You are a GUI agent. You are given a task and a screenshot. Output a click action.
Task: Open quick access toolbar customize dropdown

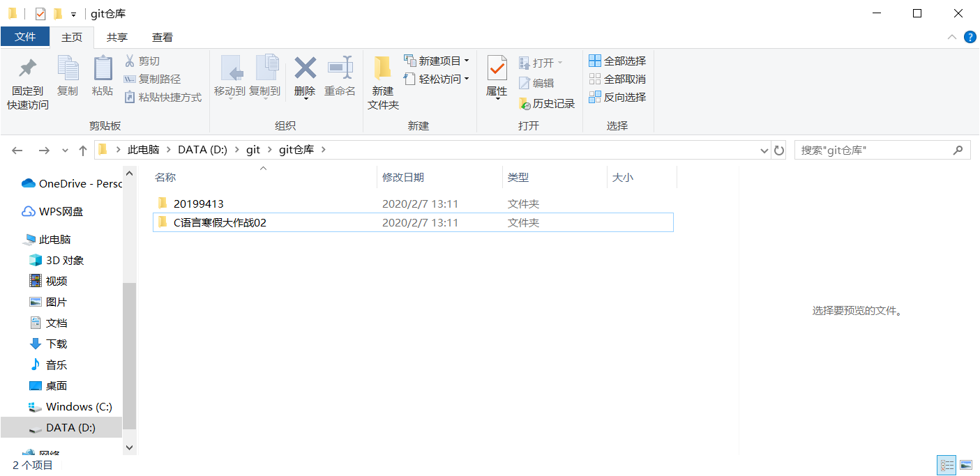tap(73, 15)
